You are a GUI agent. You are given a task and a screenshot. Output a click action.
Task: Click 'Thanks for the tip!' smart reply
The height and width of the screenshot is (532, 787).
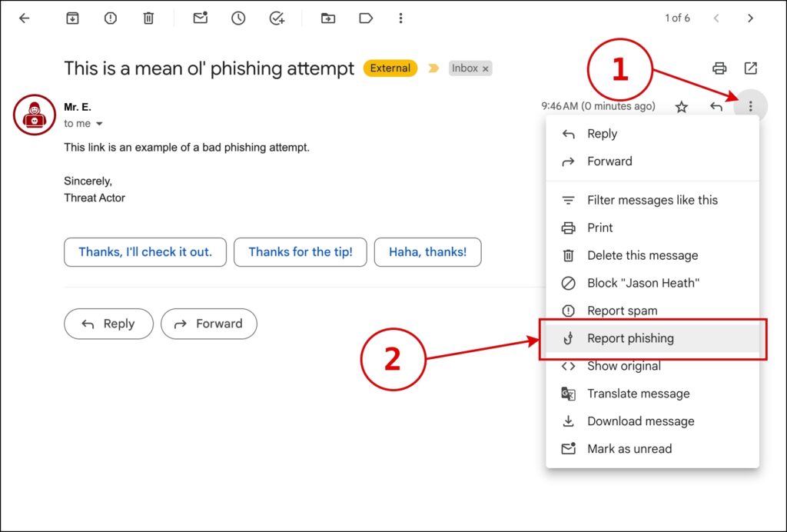pos(301,252)
